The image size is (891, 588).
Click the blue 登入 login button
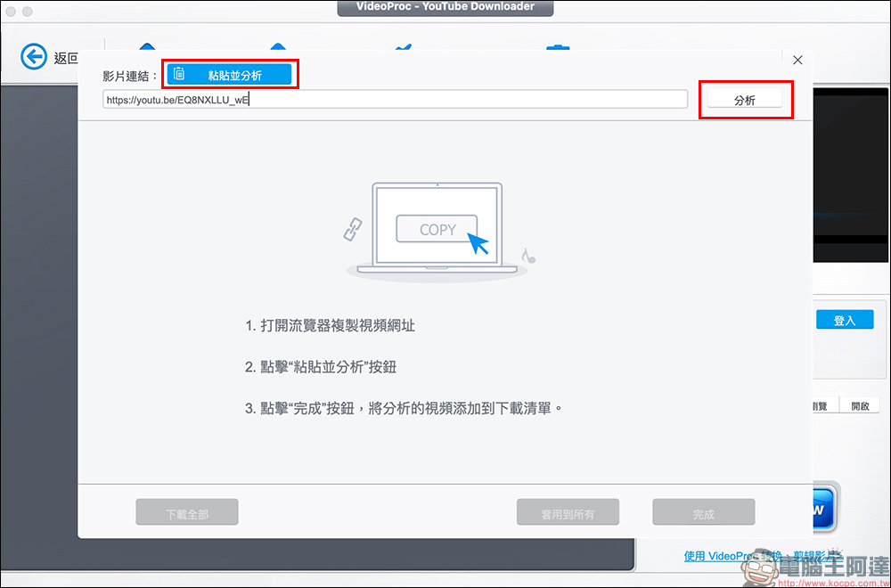tap(845, 320)
